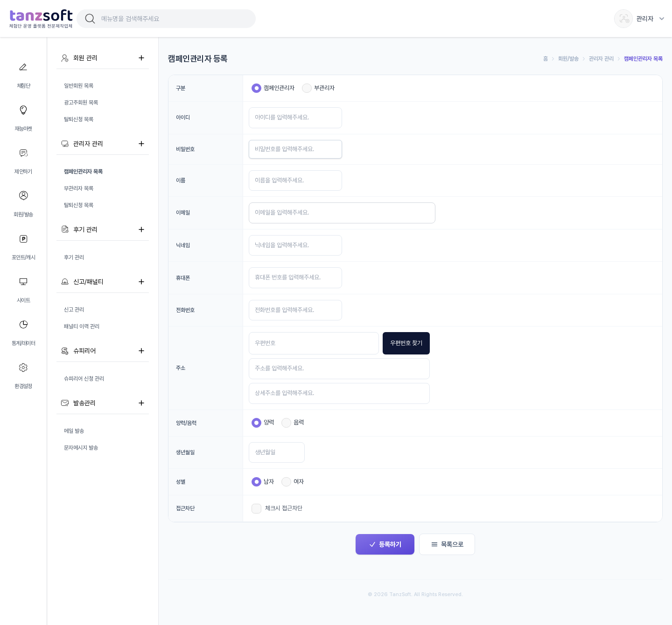
Task: Toggle the 관리자 관리 plus expander
Action: coord(141,144)
